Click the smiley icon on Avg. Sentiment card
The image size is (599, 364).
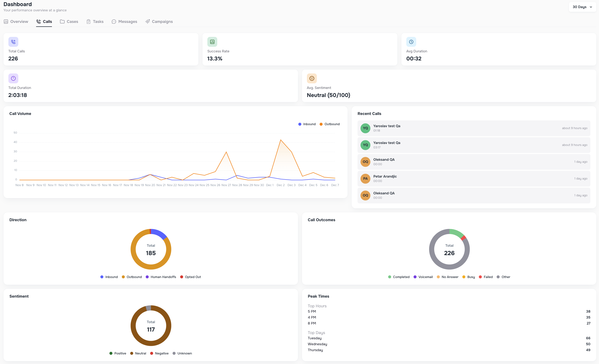click(312, 78)
